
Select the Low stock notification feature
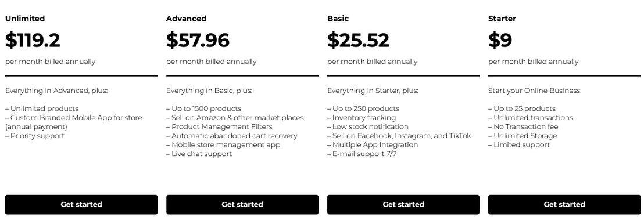368,126
